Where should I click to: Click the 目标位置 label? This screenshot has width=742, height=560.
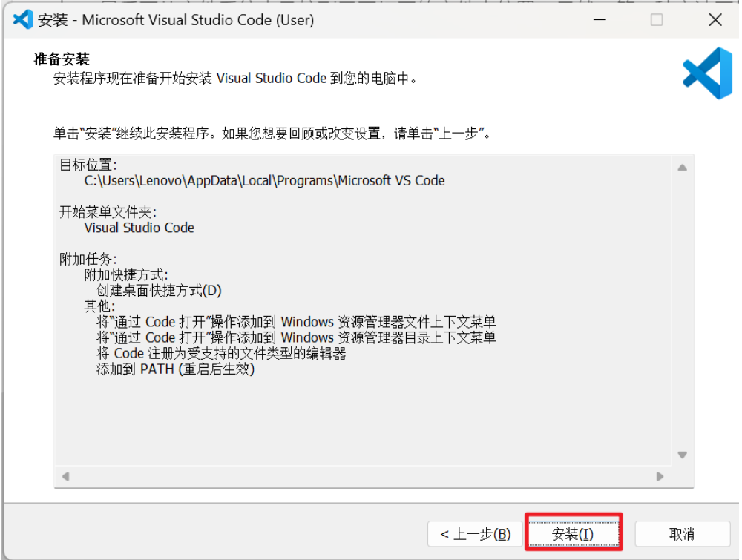(x=88, y=165)
